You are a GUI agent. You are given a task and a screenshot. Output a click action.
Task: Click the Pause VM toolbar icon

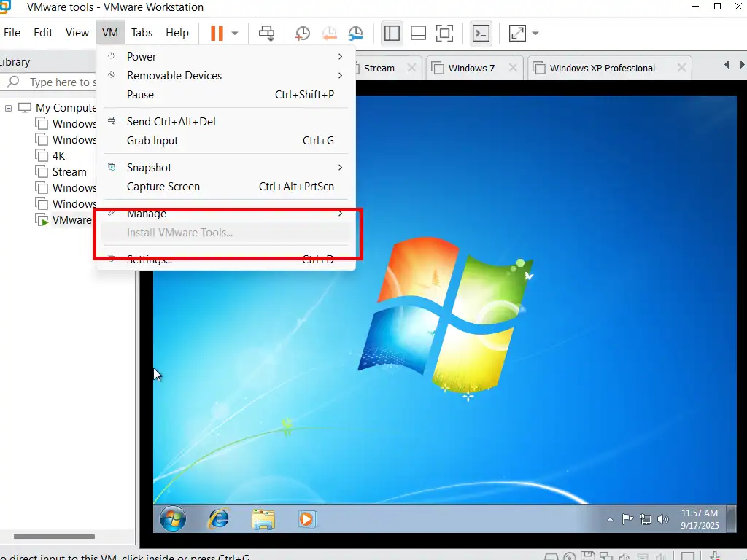[x=217, y=33]
